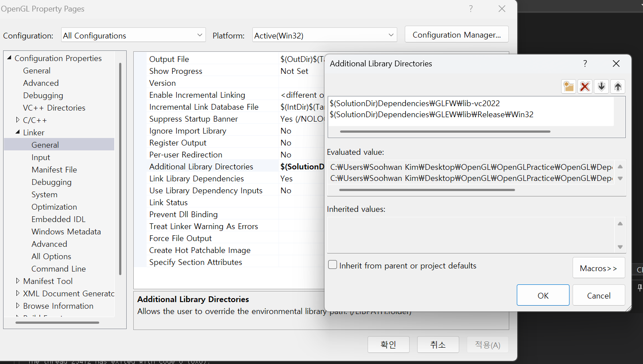The height and width of the screenshot is (364, 643).
Task: Select All Options under Linker
Action: pos(51,256)
